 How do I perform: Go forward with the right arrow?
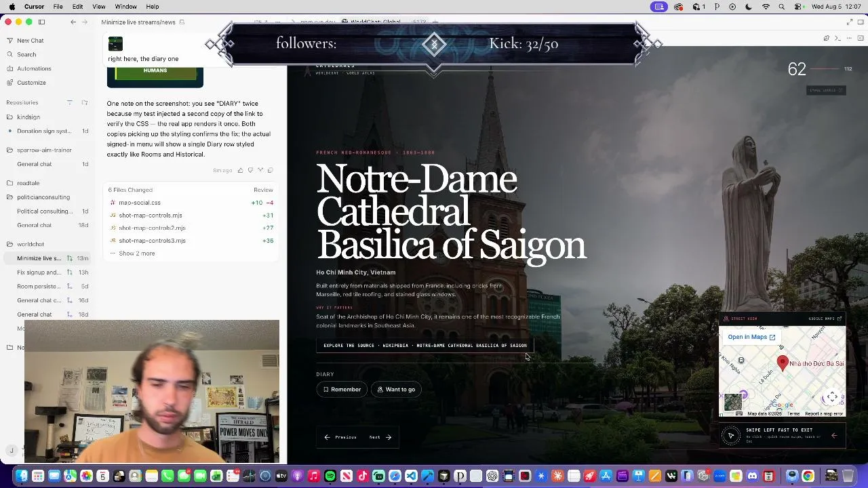85,22
